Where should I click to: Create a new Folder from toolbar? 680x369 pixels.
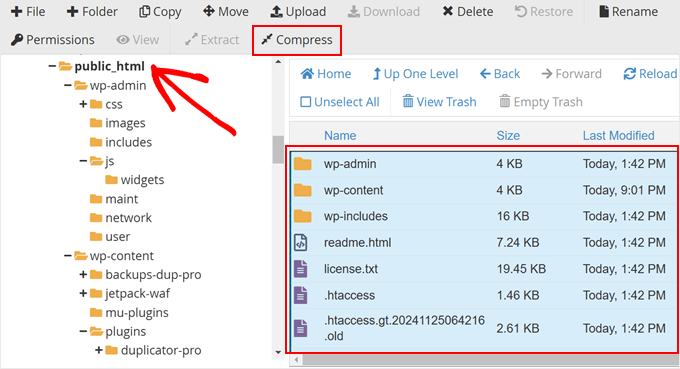click(x=92, y=12)
